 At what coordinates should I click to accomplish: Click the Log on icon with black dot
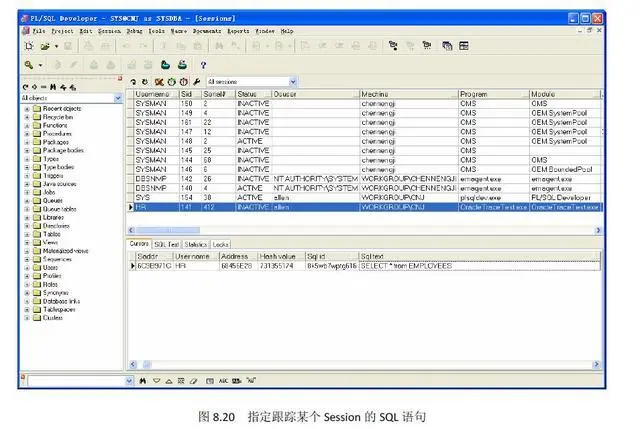pos(393,46)
